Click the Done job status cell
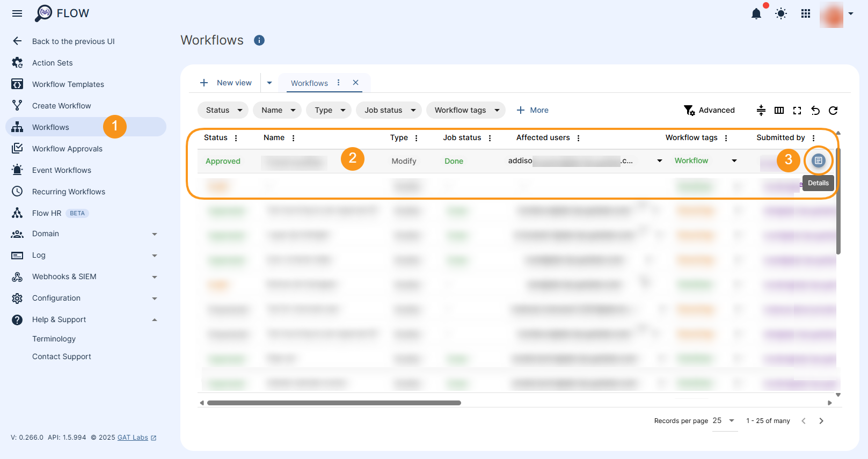The image size is (868, 459). [454, 161]
